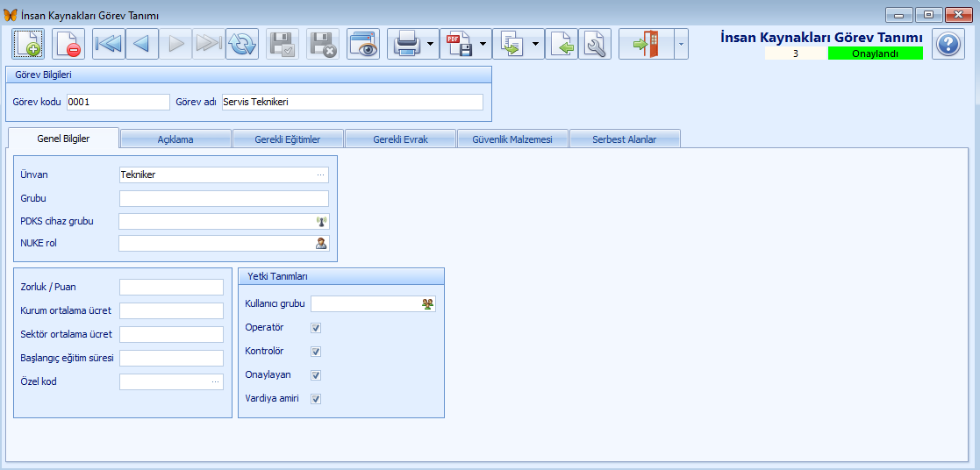Close the İnsan Kaynakları Görev Tanımı window
The height and width of the screenshot is (470, 980).
[x=958, y=15]
